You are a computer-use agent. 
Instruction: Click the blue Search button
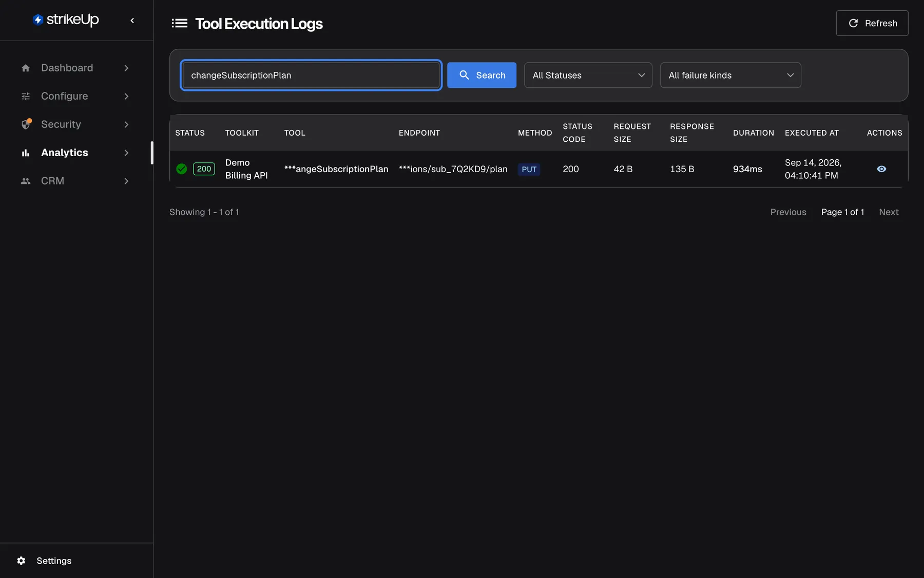(482, 75)
